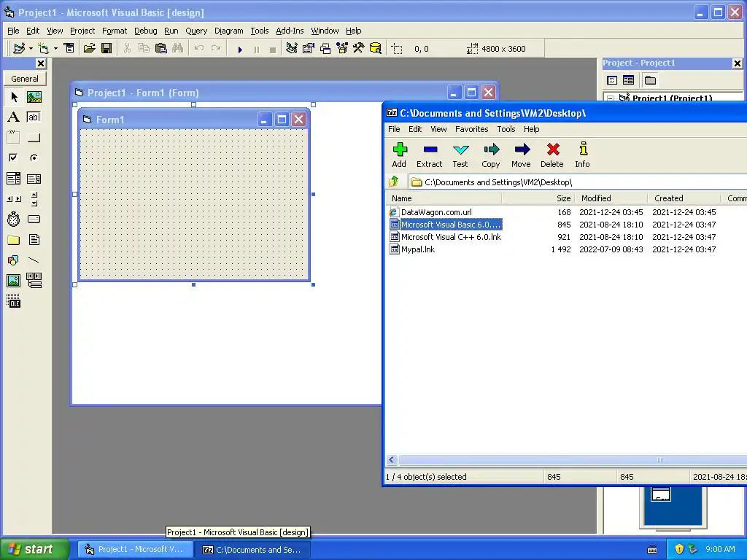747x560 pixels.
Task: Open the Menu Editor from the toolbar
Action: coord(69,49)
